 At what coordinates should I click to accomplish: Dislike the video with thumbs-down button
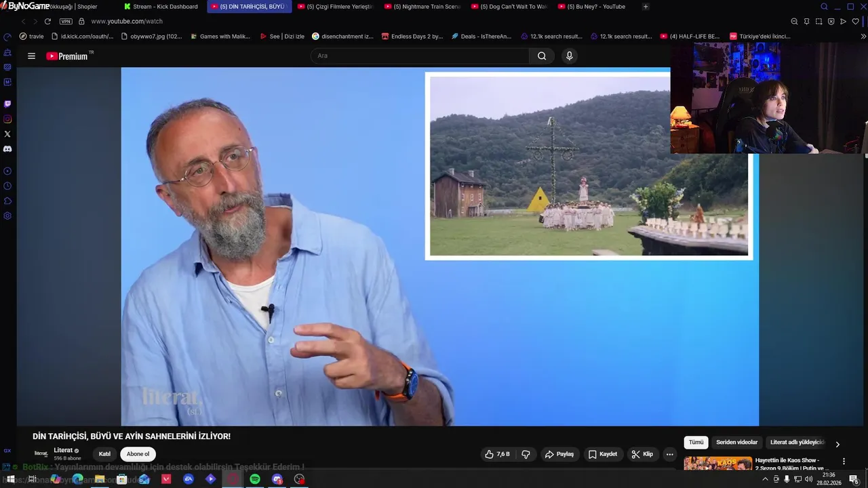click(526, 454)
